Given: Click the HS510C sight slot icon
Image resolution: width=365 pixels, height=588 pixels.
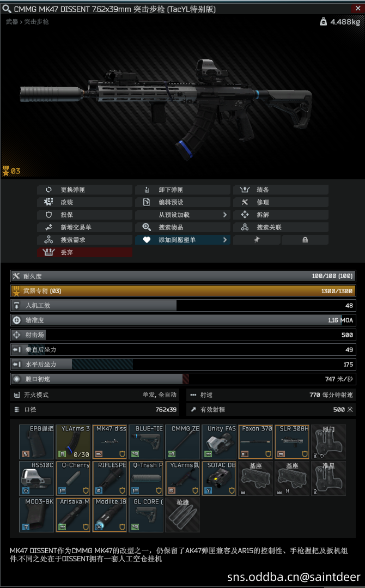Looking at the screenshot, I should click(36, 478).
